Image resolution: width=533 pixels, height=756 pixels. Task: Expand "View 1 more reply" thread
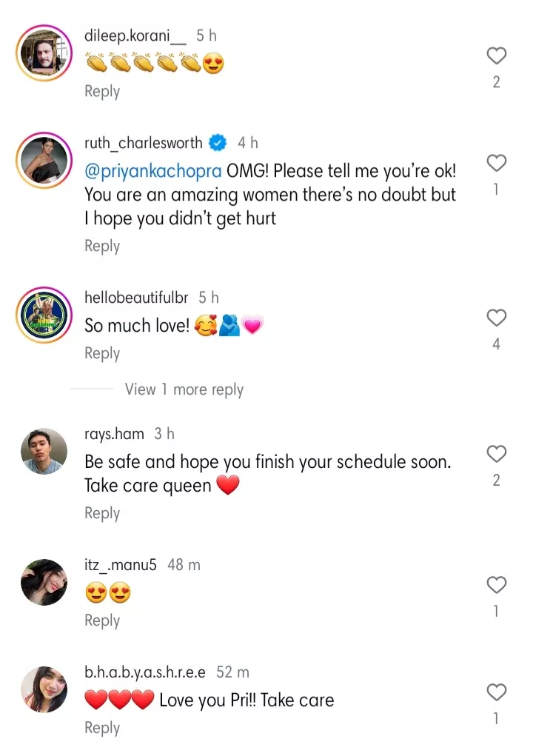click(x=184, y=389)
